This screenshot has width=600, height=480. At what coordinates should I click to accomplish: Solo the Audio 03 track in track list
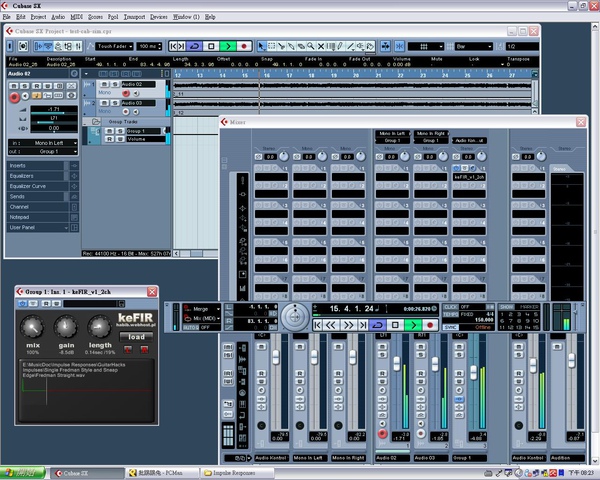tap(115, 103)
